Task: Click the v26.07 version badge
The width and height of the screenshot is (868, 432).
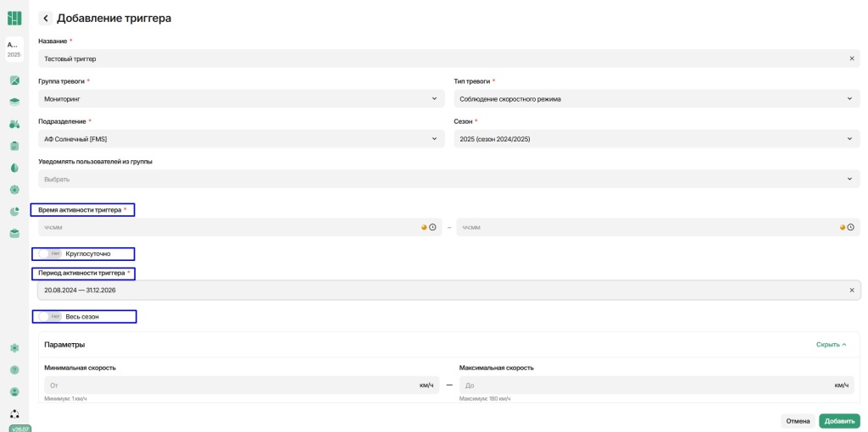Action: pos(20,429)
